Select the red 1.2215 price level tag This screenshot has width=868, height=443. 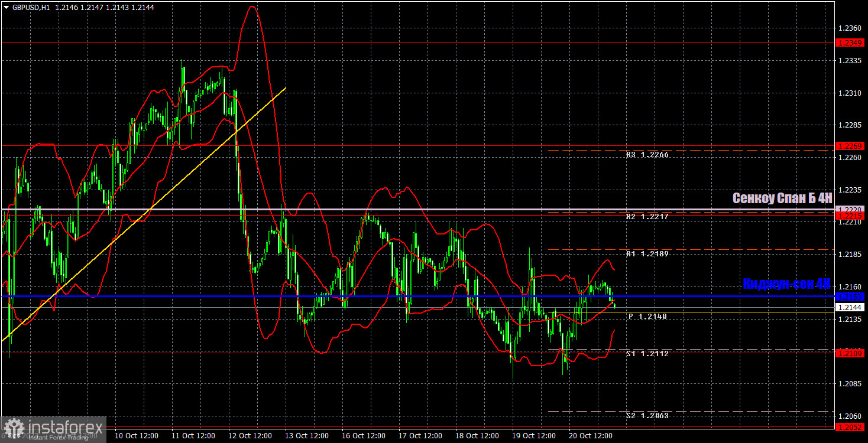(x=850, y=216)
